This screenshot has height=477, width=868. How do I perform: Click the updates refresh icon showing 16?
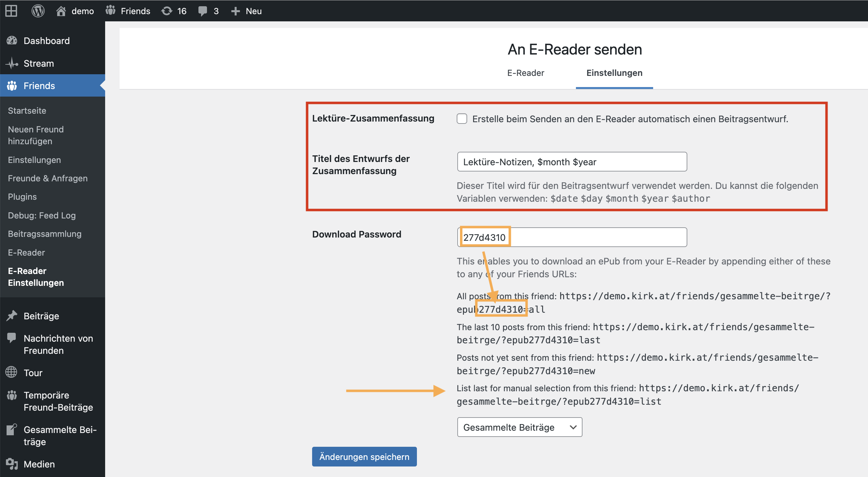167,11
